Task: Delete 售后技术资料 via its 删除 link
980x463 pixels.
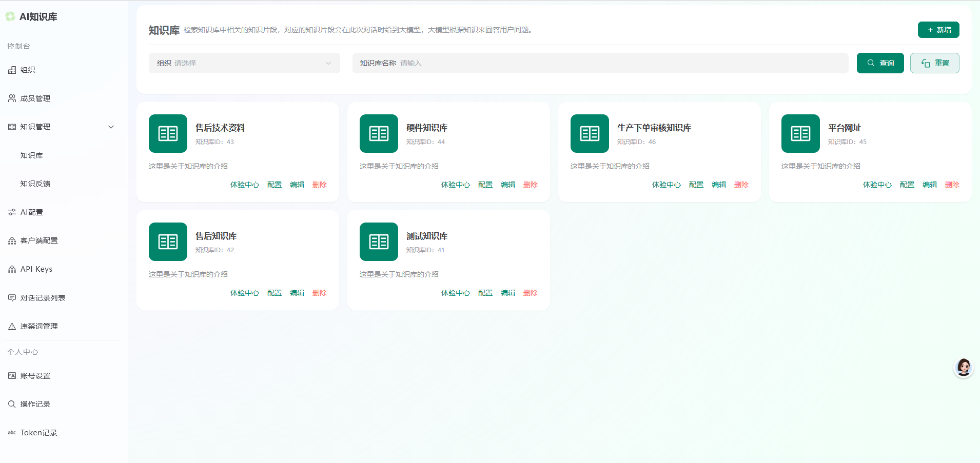Action: [320, 185]
